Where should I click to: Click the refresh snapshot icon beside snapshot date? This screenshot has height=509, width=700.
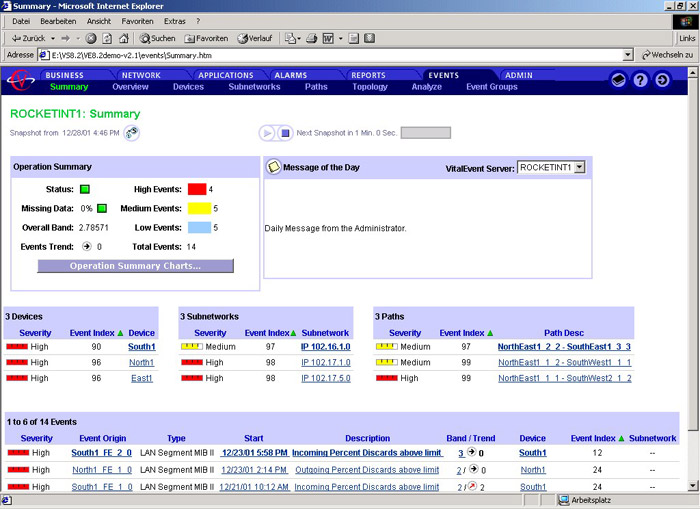pyautogui.click(x=131, y=133)
